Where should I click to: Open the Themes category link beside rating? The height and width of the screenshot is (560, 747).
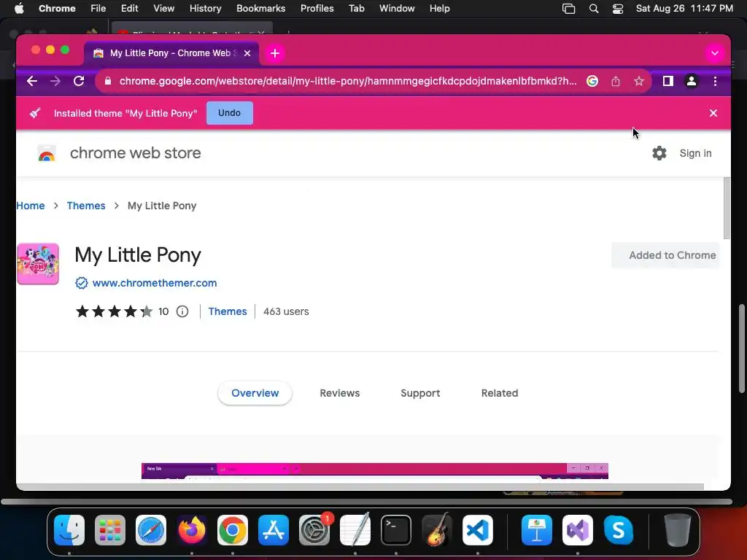(228, 311)
